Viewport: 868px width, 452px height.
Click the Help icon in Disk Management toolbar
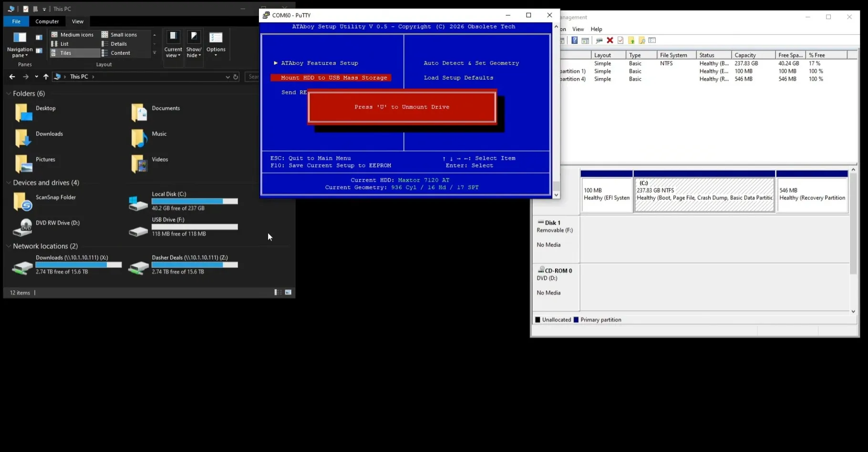pos(575,41)
